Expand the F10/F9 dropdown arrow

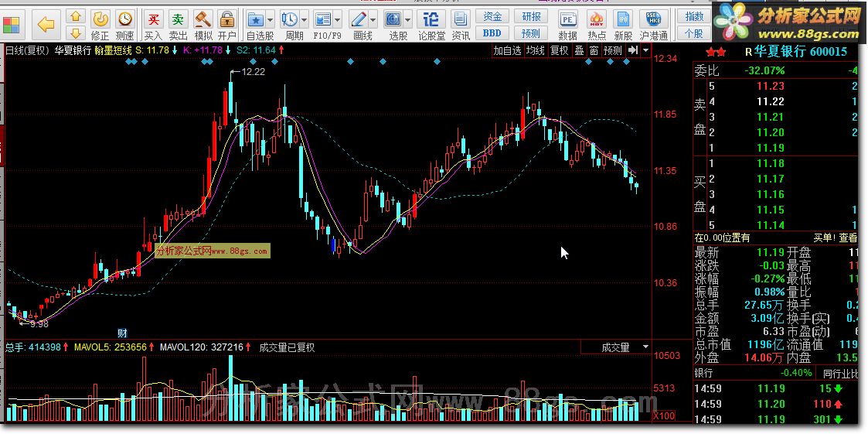336,21
